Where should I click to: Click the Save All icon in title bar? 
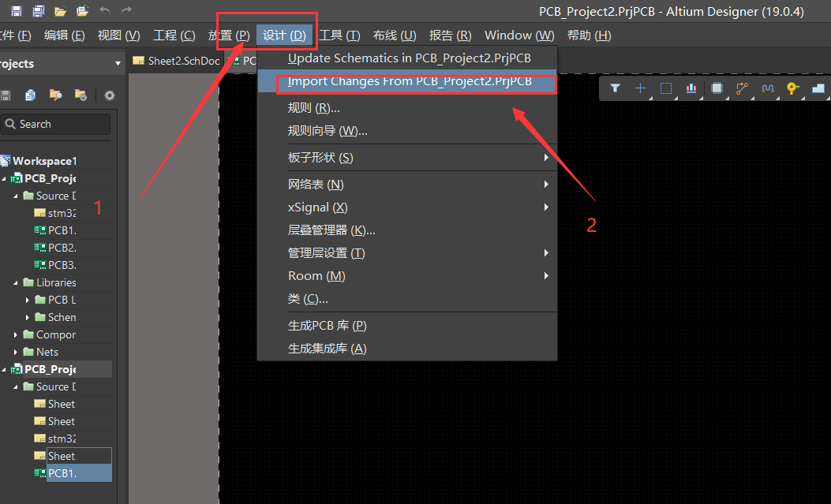(38, 10)
